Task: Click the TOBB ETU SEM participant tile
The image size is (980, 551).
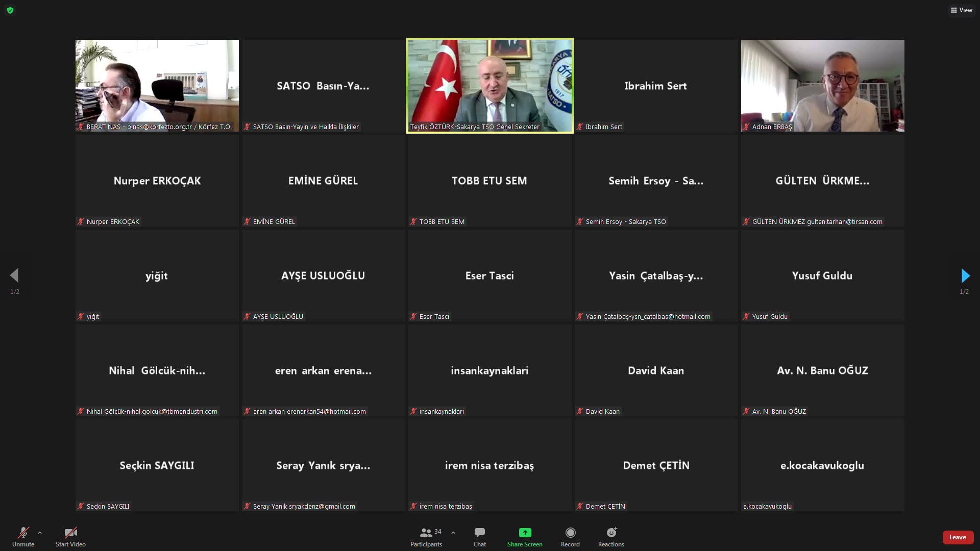Action: pyautogui.click(x=489, y=181)
